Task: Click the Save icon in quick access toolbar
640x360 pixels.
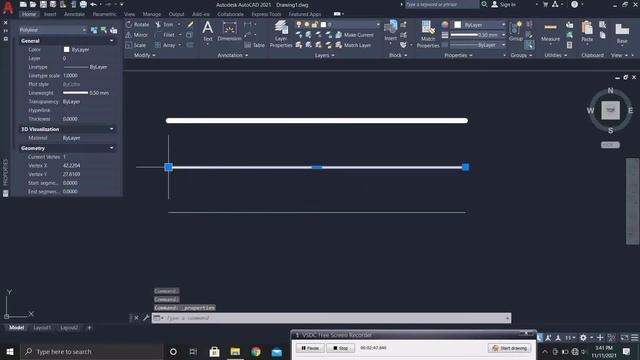Action: click(x=43, y=4)
